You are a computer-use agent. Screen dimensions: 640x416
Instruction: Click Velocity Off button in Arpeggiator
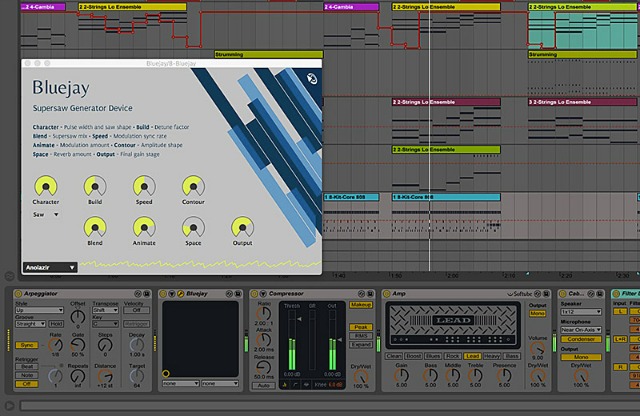coord(136,310)
